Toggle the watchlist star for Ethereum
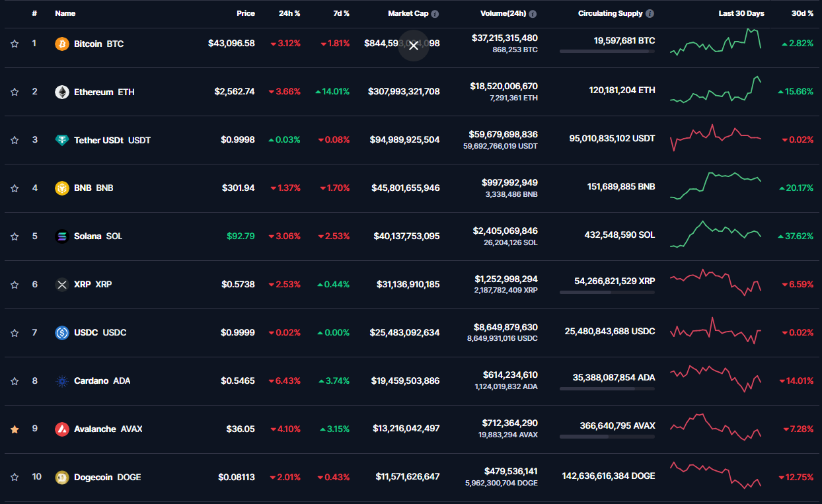 [15, 92]
